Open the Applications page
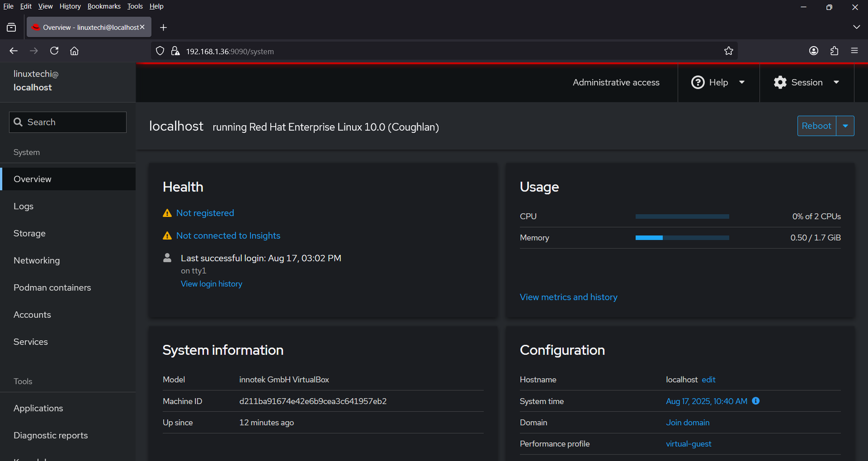Image resolution: width=868 pixels, height=461 pixels. (68, 408)
